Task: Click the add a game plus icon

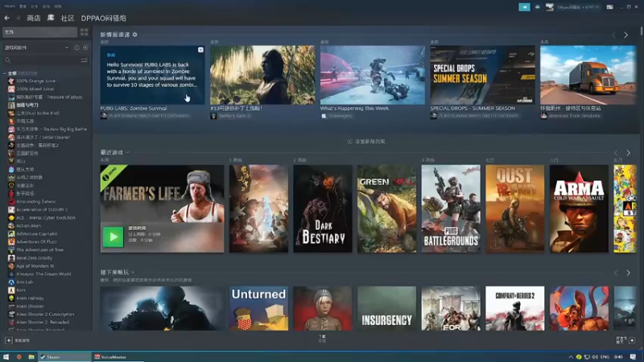Action: (x=9, y=340)
